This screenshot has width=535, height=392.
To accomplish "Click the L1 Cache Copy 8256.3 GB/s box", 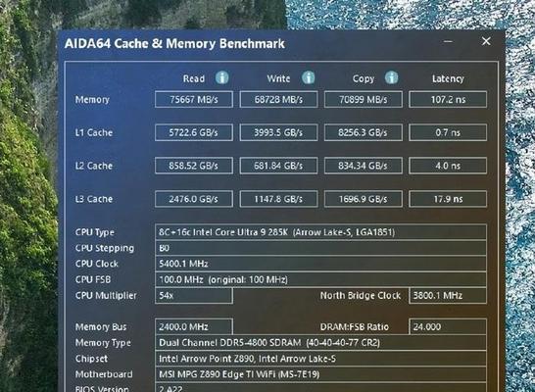I will pos(363,132).
